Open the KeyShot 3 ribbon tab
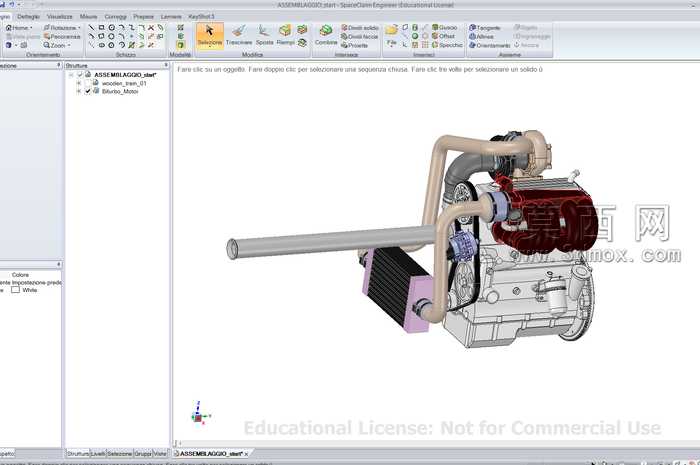Viewport: 700px width, 465px height. (201, 17)
